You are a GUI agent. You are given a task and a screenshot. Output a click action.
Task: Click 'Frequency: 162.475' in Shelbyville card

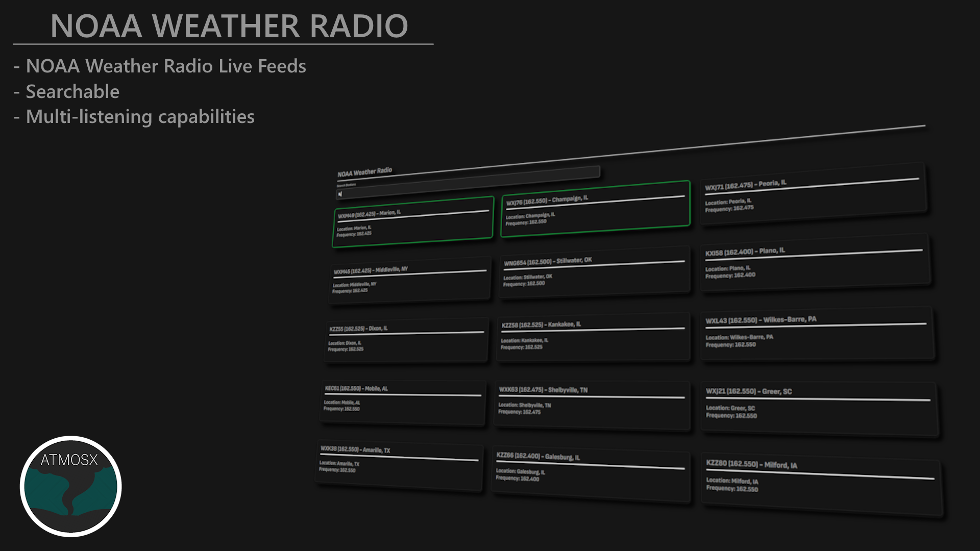pyautogui.click(x=519, y=412)
